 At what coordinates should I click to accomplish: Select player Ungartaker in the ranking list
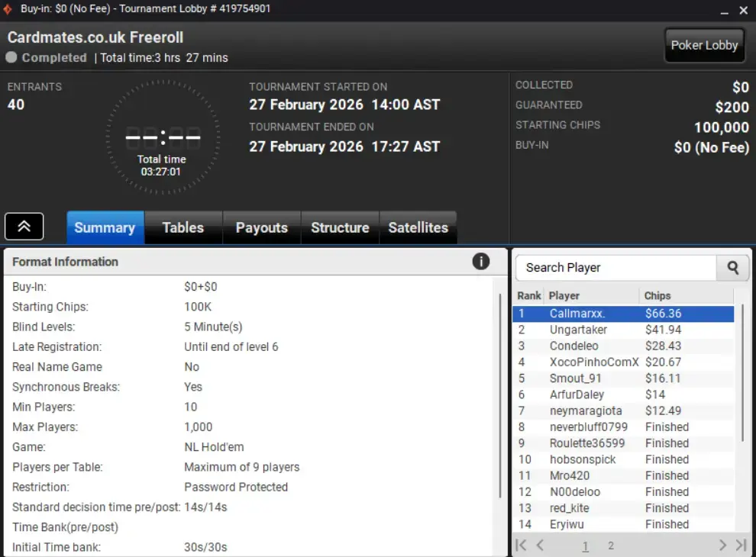(x=578, y=330)
